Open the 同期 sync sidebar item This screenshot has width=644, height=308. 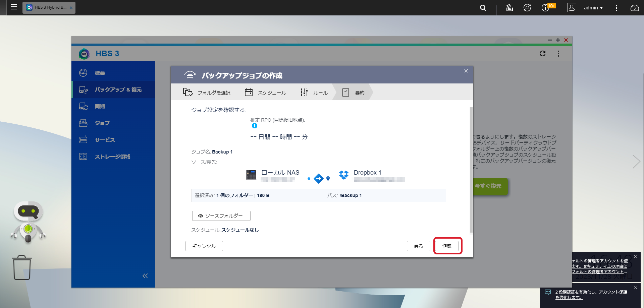point(113,106)
